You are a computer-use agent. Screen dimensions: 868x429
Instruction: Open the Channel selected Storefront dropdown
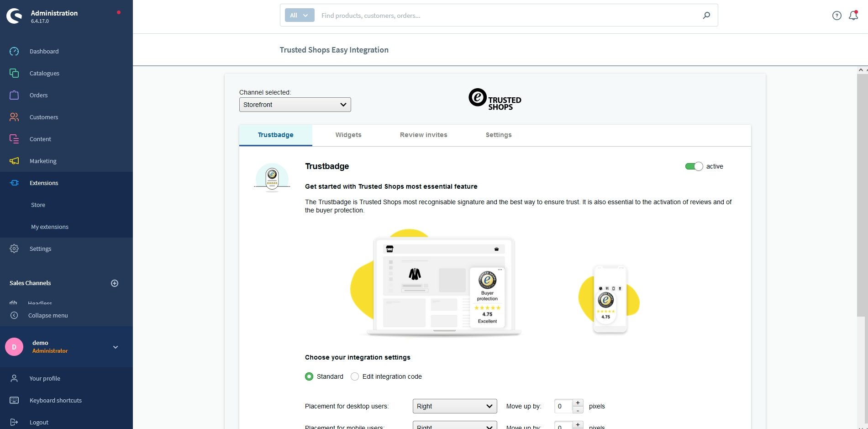(x=295, y=105)
